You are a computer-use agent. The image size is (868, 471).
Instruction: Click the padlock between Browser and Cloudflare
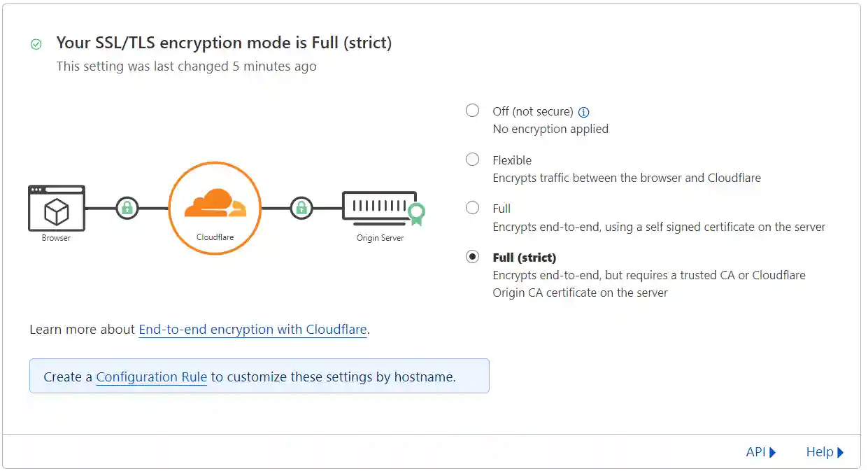[127, 208]
